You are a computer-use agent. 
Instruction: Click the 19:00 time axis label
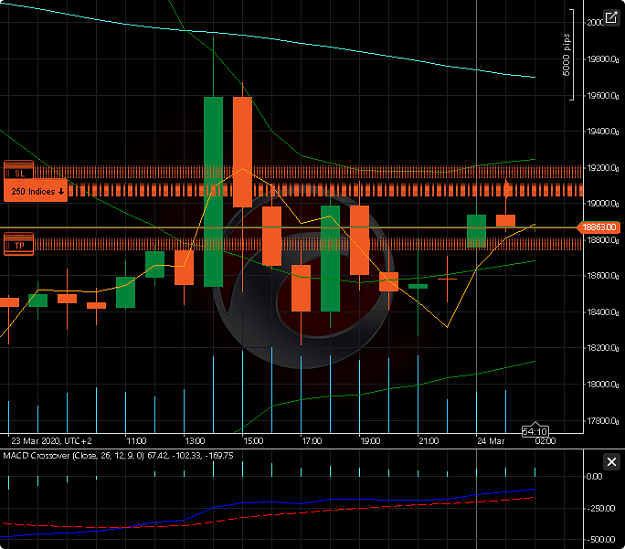[370, 441]
